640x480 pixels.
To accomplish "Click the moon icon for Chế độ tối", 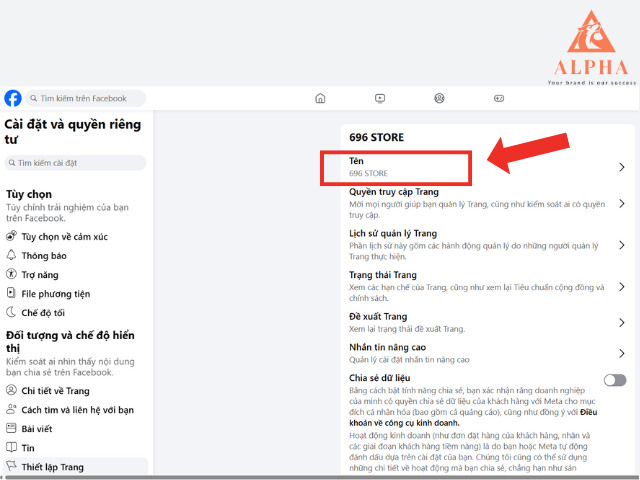I will 11,312.
